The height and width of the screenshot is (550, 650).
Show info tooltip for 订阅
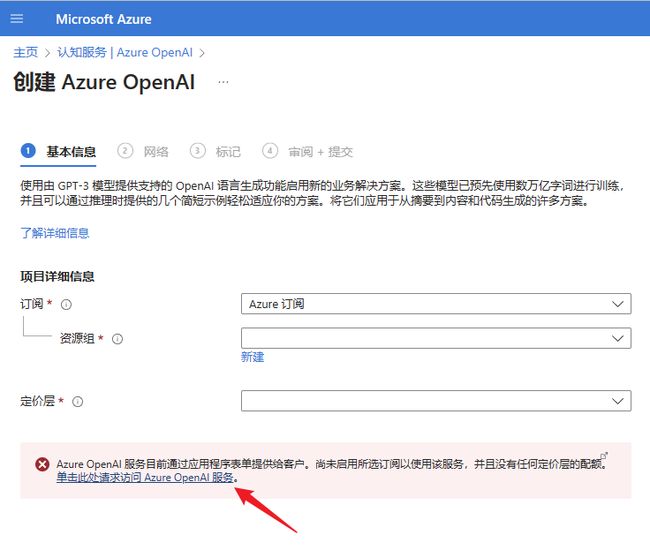tap(66, 305)
